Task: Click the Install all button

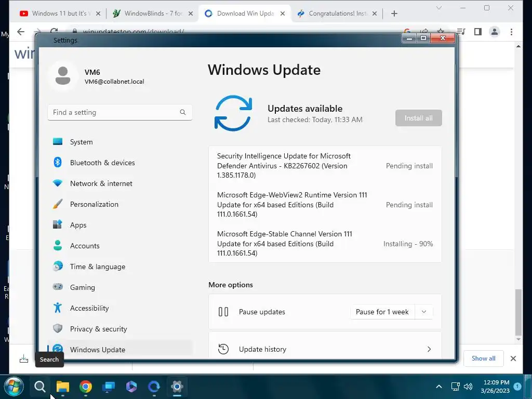Action: point(418,118)
